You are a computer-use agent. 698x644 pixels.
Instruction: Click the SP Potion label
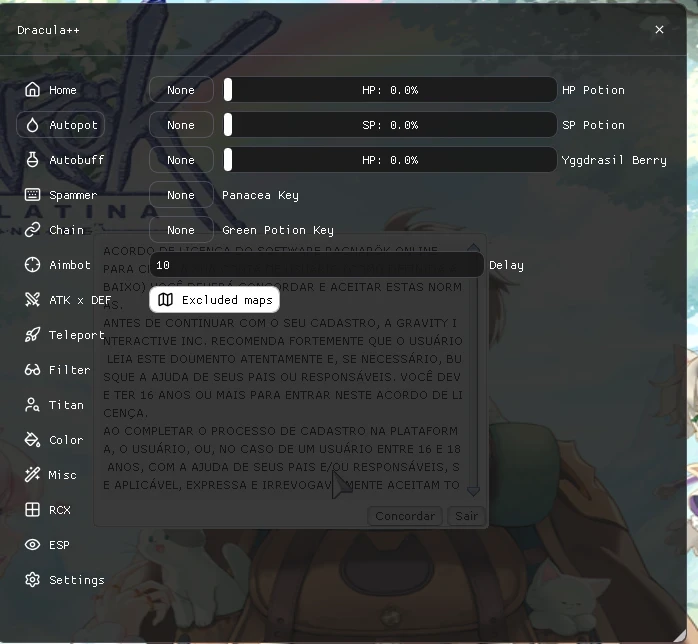tap(593, 125)
